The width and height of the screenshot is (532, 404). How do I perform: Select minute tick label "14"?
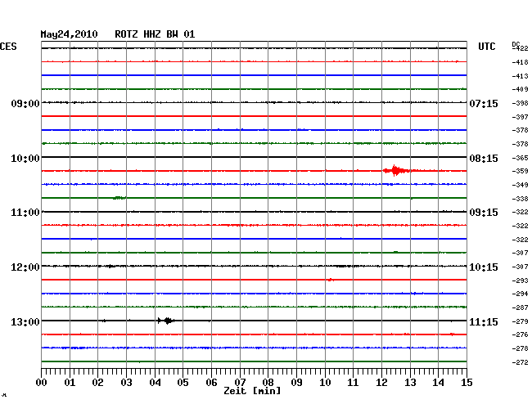tap(438, 383)
